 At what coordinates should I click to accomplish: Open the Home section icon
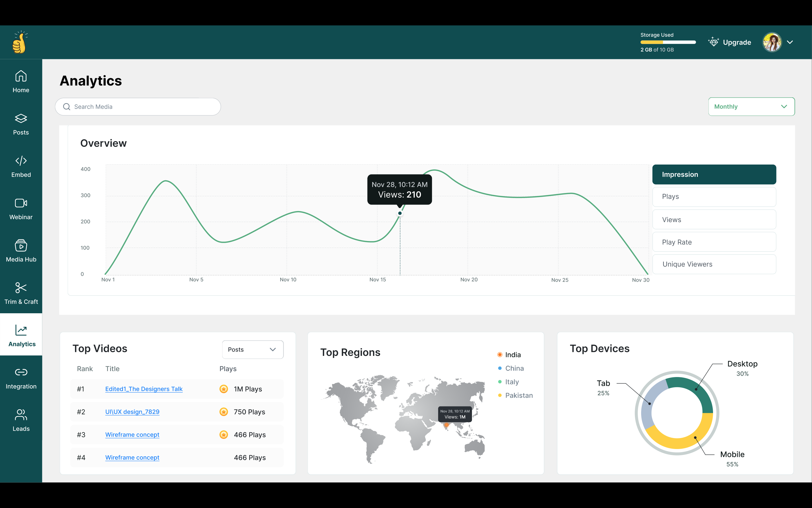coord(21,76)
